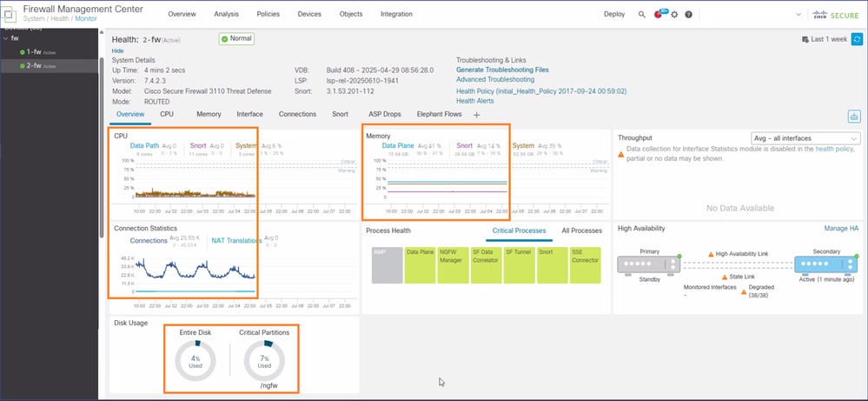Click the Cisco Secure logo
The image size is (868, 401).
click(x=835, y=15)
